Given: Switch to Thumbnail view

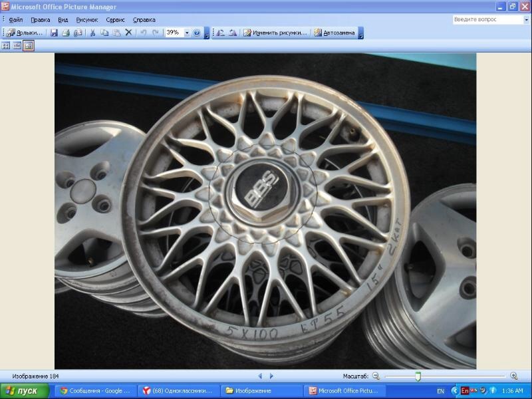Looking at the screenshot, I should click(x=6, y=45).
